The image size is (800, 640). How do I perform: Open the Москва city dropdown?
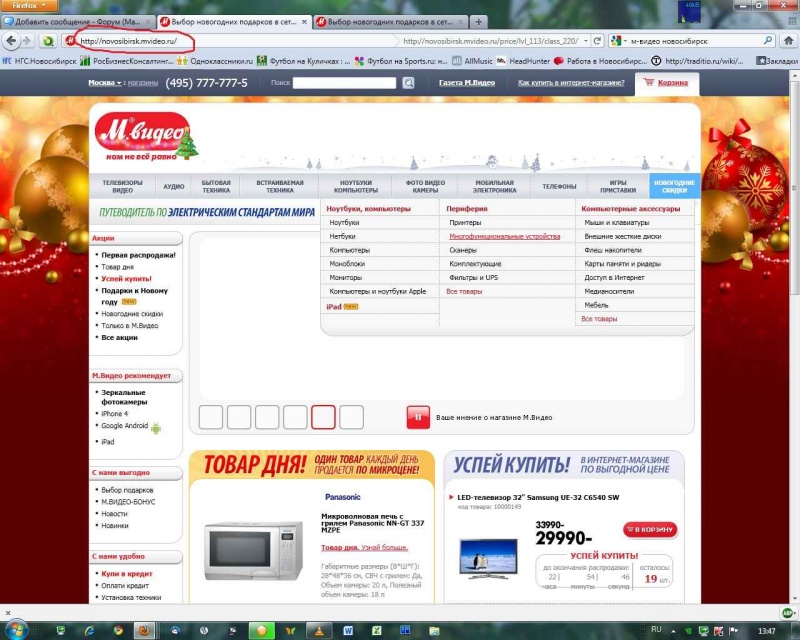pyautogui.click(x=104, y=83)
